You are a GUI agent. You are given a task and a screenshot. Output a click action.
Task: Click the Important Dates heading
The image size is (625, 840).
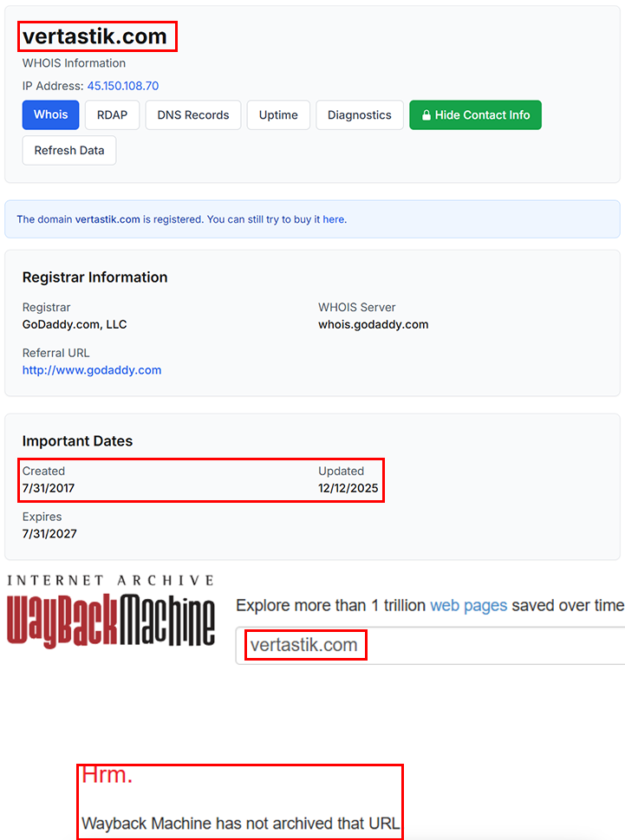77,441
